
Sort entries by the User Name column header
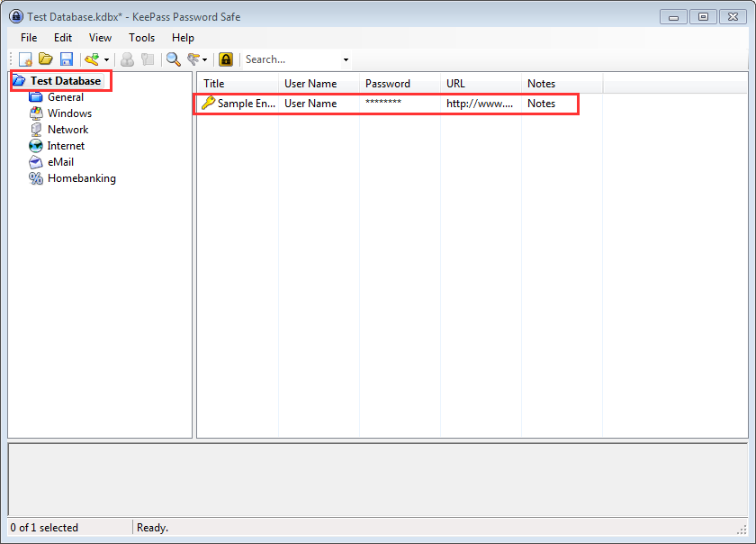pyautogui.click(x=319, y=84)
